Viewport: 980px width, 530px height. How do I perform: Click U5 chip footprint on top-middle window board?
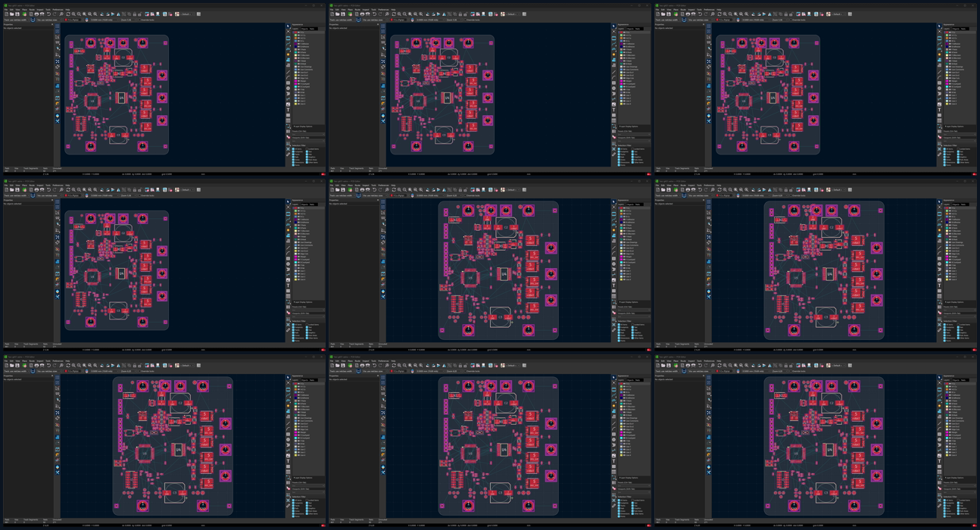tap(418, 101)
